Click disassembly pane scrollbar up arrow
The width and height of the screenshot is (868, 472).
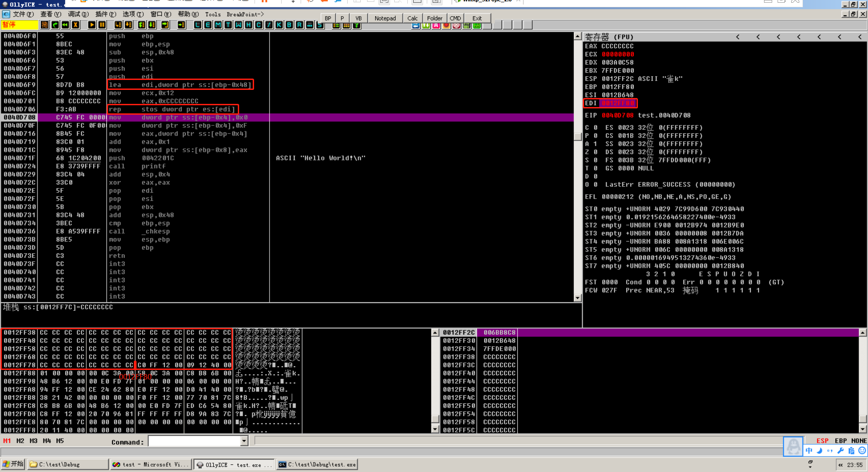pos(577,36)
